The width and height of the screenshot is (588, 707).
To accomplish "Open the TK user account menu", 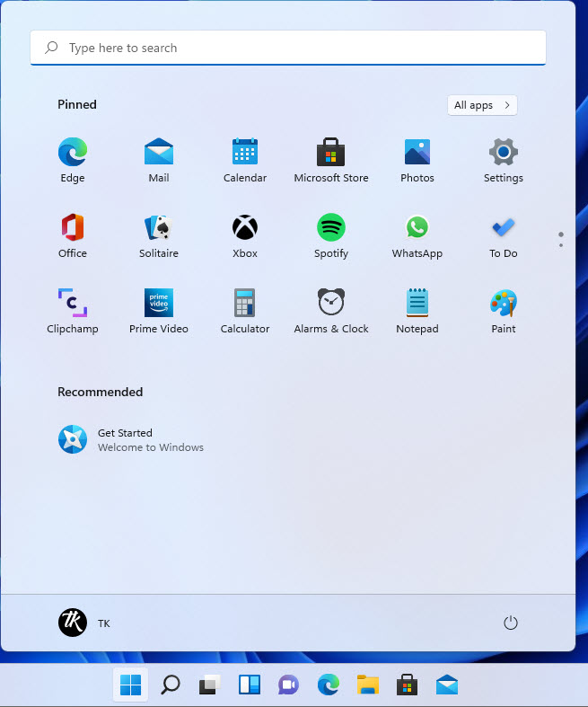I will pos(84,623).
